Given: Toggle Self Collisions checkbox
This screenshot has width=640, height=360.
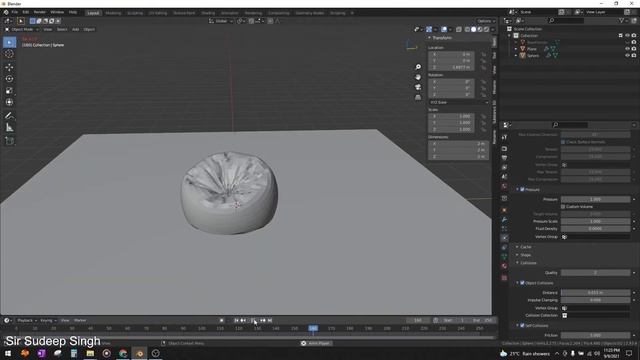Looking at the screenshot, I should tap(522, 326).
